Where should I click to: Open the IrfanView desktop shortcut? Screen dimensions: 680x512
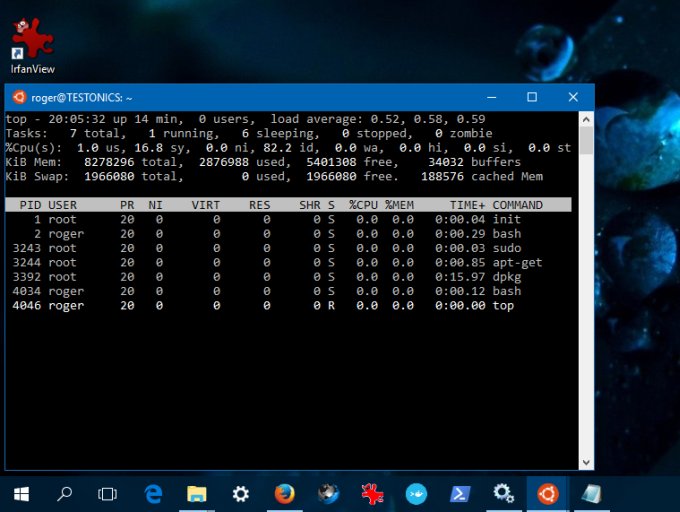click(x=32, y=47)
